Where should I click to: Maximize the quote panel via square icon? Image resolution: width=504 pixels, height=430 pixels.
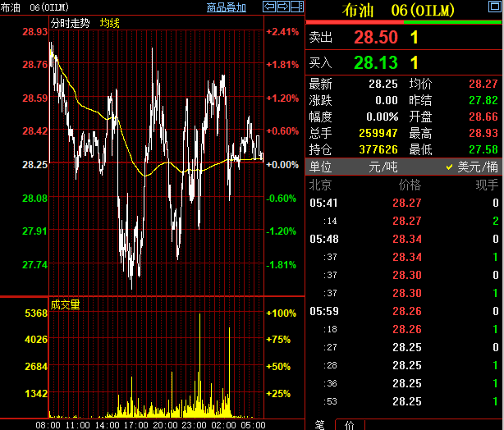pos(495,7)
